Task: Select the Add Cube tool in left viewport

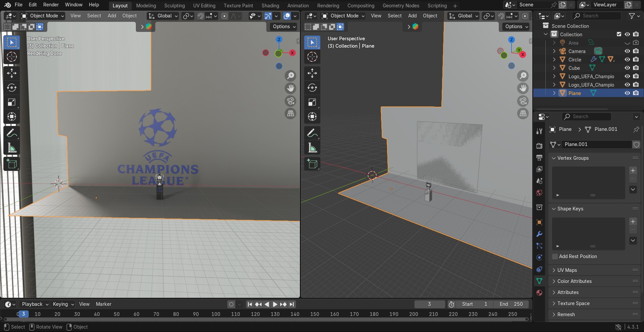Action: pyautogui.click(x=12, y=164)
